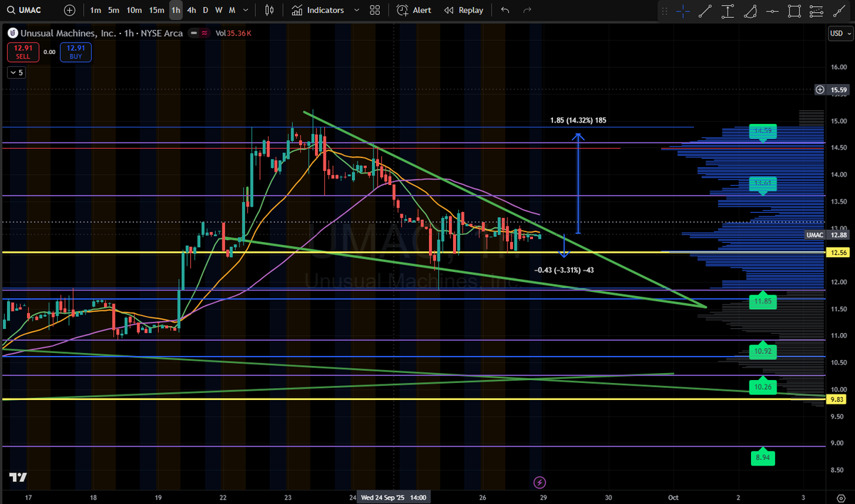Image resolution: width=855 pixels, height=504 pixels.
Task: Create a new Alert
Action: click(x=414, y=10)
